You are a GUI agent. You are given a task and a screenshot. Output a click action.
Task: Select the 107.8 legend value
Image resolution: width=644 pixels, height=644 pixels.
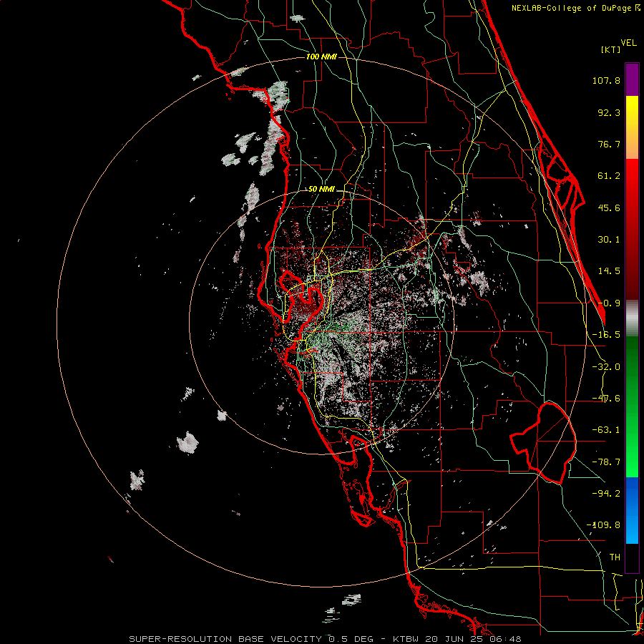[606, 80]
